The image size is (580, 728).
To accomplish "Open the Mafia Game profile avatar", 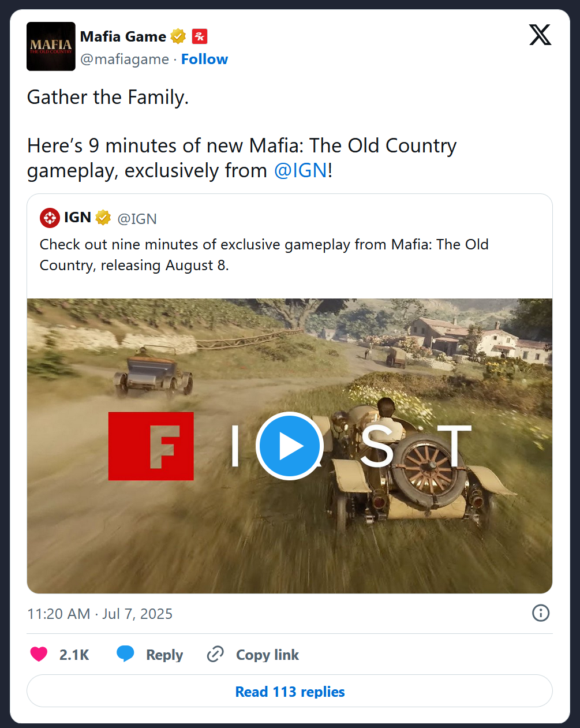I will (x=51, y=46).
